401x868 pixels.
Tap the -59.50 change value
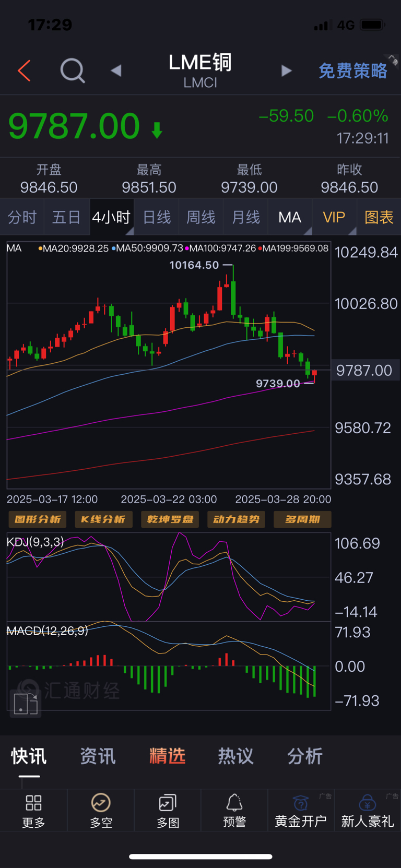287,116
